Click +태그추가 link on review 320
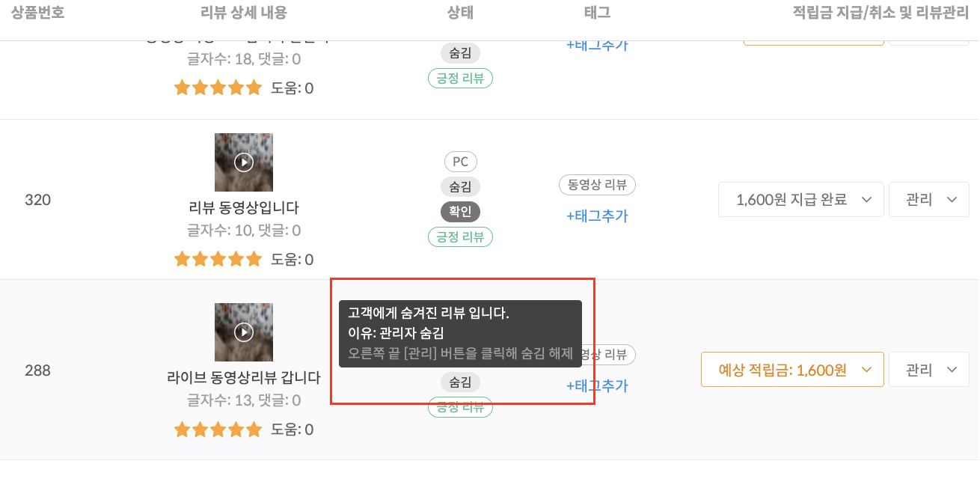The width and height of the screenshot is (980, 482). [596, 215]
